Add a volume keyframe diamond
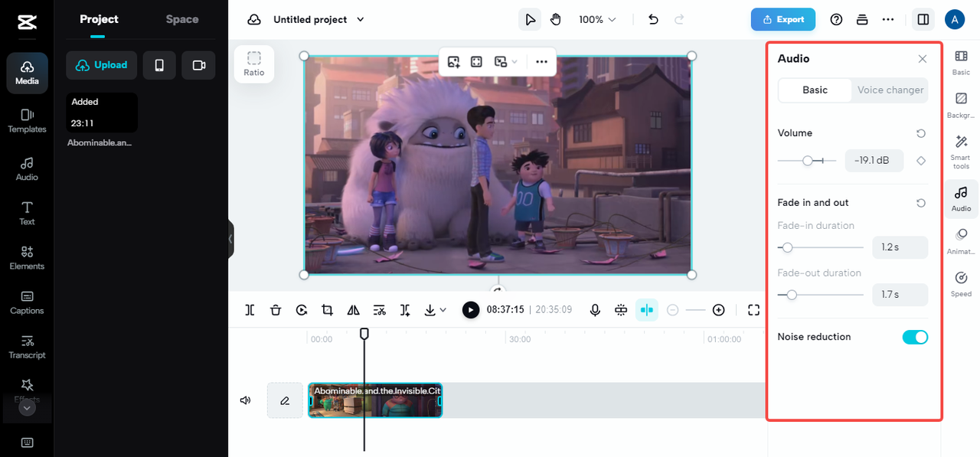 921,161
